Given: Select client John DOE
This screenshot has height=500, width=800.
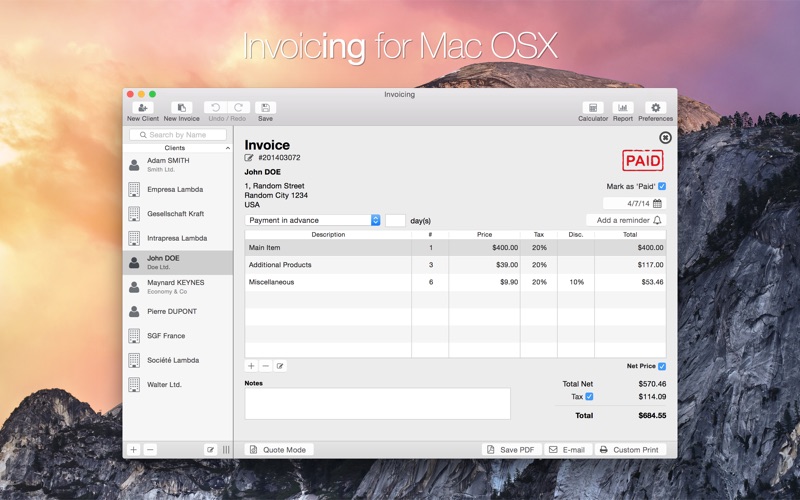Looking at the screenshot, I should click(178, 262).
